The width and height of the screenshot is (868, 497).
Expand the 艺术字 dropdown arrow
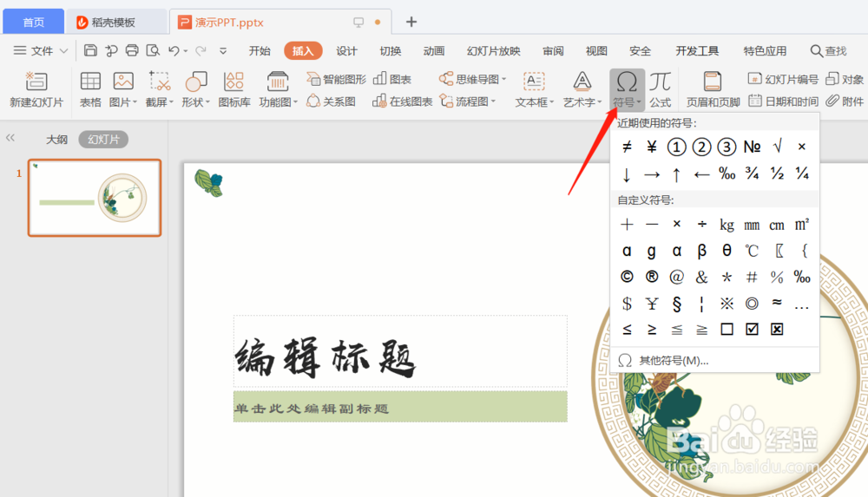(600, 101)
